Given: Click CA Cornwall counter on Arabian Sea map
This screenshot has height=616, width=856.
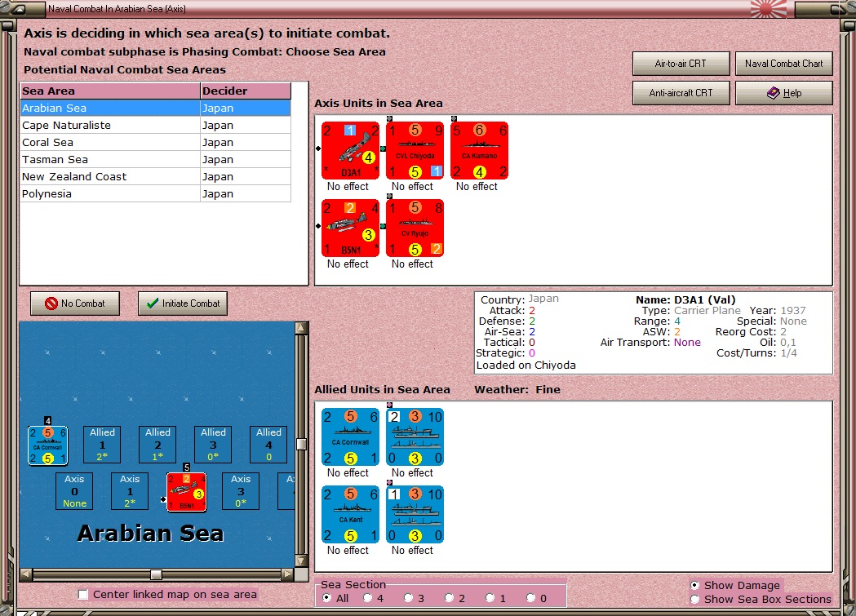Looking at the screenshot, I should tap(47, 445).
